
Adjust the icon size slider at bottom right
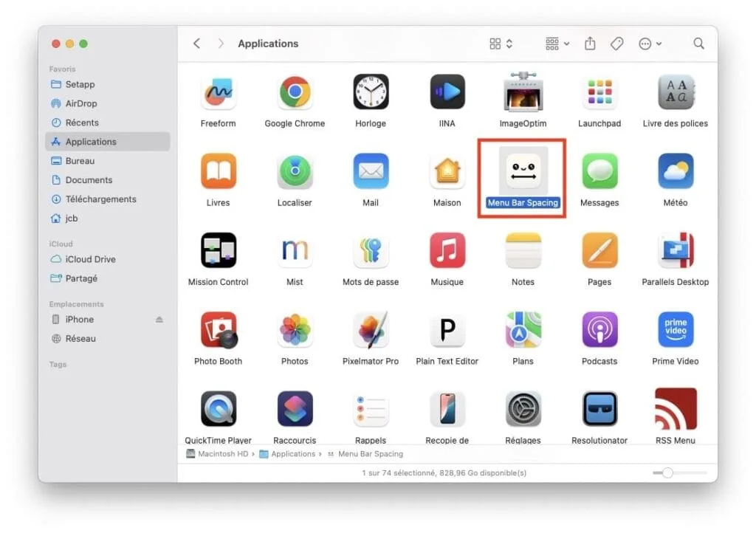(669, 472)
